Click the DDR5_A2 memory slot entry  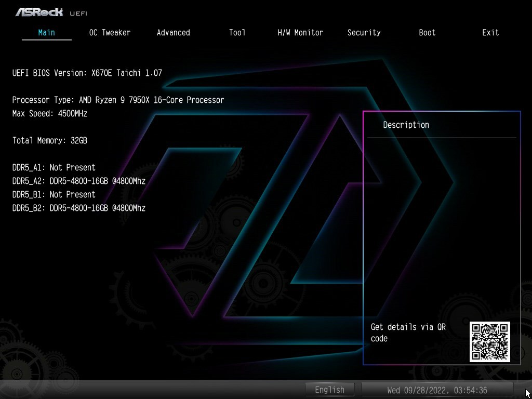pos(78,181)
